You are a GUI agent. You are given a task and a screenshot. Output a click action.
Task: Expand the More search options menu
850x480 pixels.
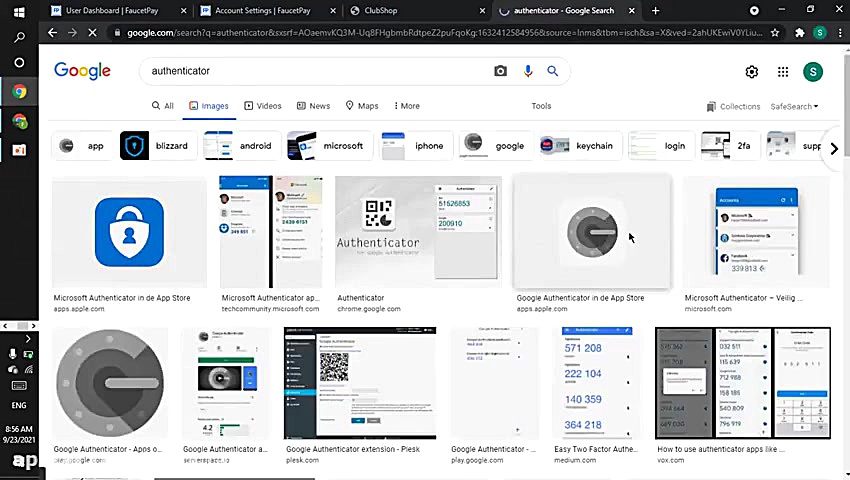pos(407,106)
